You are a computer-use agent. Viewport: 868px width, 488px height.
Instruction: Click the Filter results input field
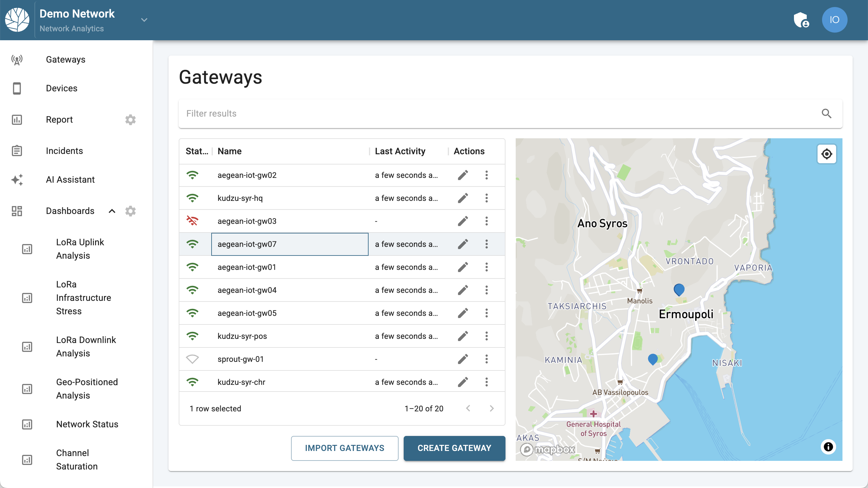tap(499, 114)
